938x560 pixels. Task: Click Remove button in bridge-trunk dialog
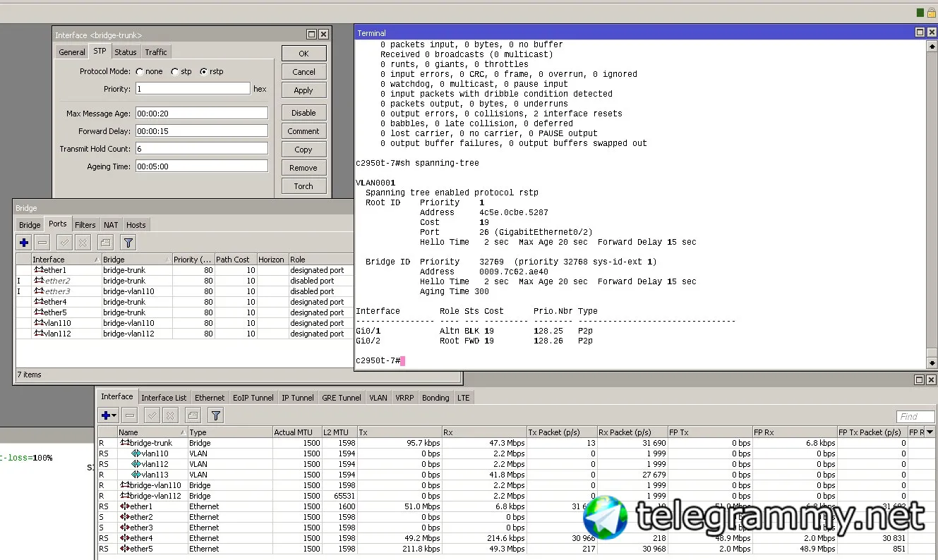(303, 168)
